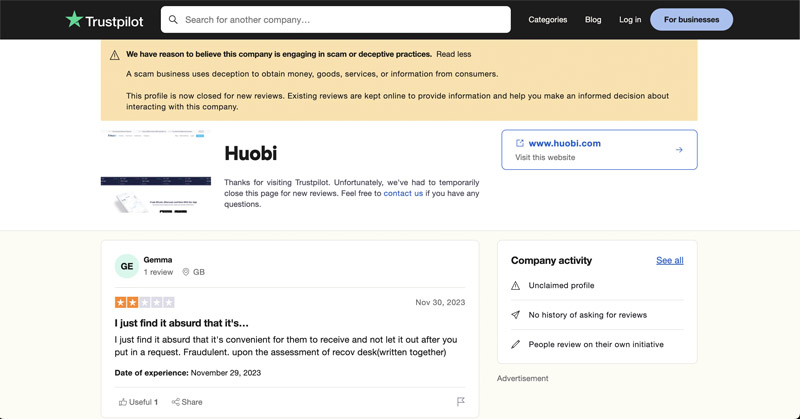Click the external link icon beside huobi.com
The width and height of the screenshot is (800, 419).
point(519,143)
